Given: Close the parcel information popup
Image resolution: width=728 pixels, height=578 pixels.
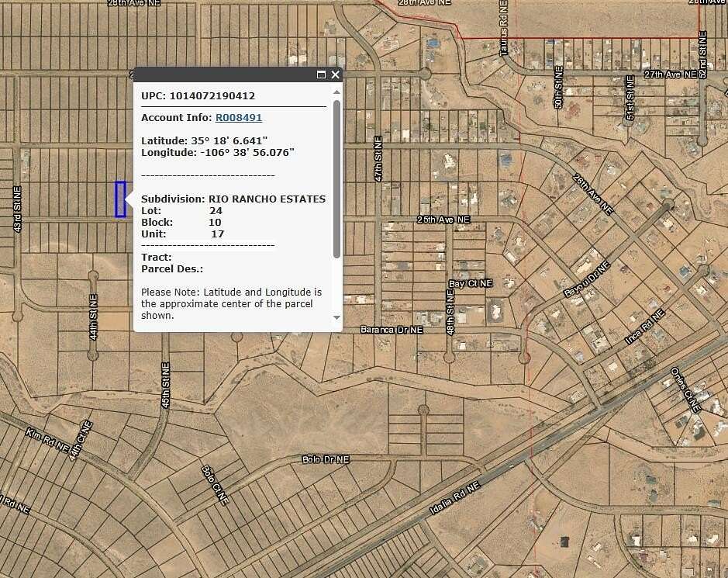Looking at the screenshot, I should 334,74.
